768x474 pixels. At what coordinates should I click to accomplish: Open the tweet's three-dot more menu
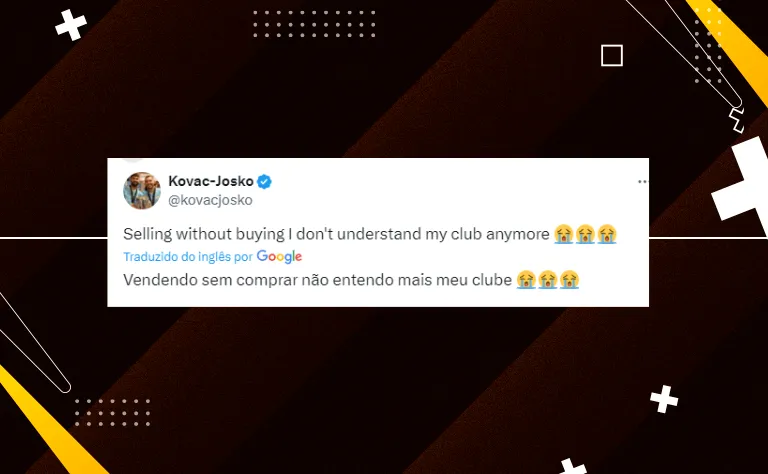(x=643, y=182)
